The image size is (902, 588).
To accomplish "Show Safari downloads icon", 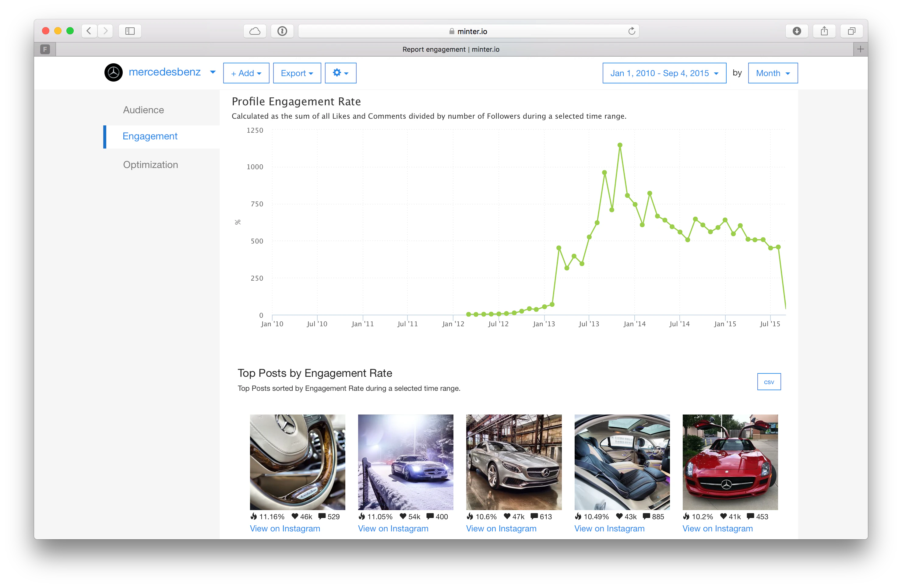I will coord(797,31).
